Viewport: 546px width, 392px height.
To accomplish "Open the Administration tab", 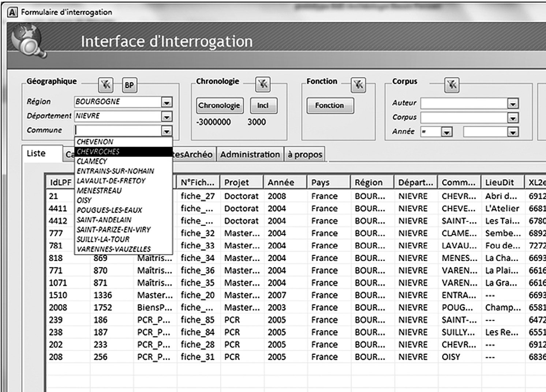I will 250,154.
